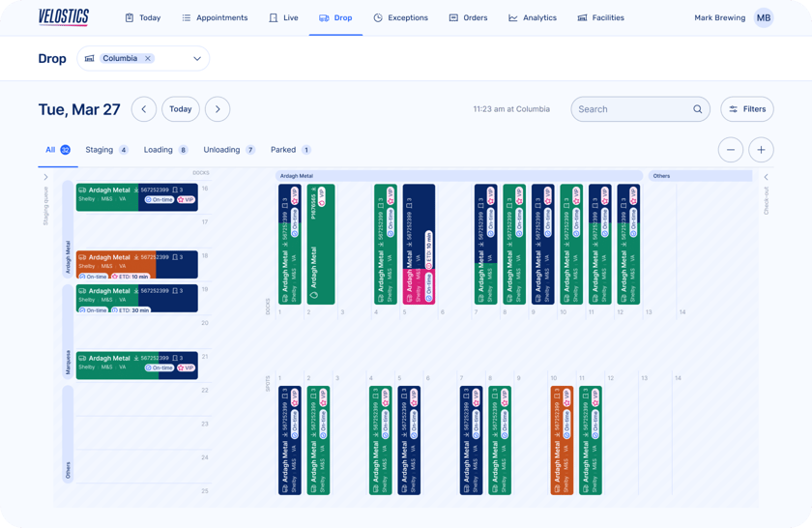Screen dimensions: 812x528
Task: Go to the previous day
Action: click(x=144, y=109)
